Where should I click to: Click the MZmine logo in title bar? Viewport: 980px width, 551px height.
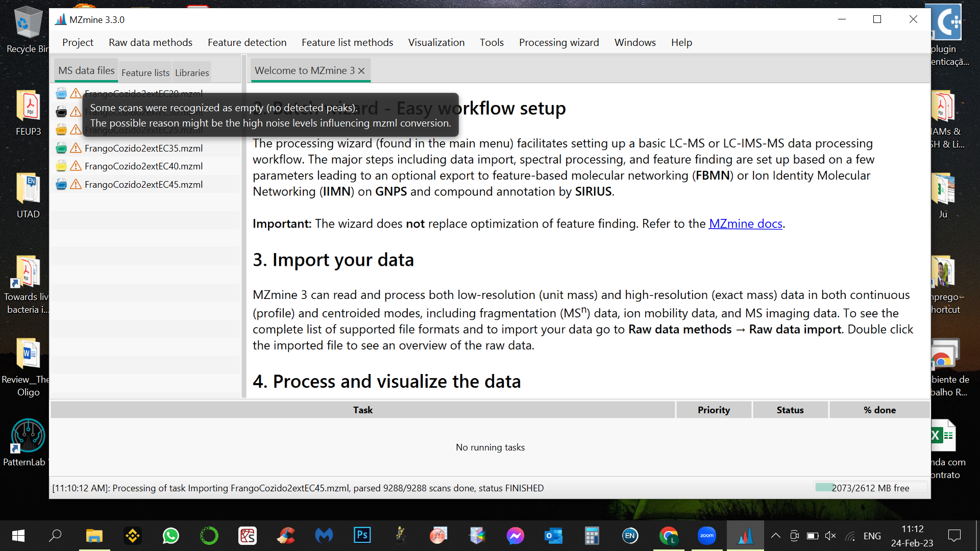click(61, 19)
